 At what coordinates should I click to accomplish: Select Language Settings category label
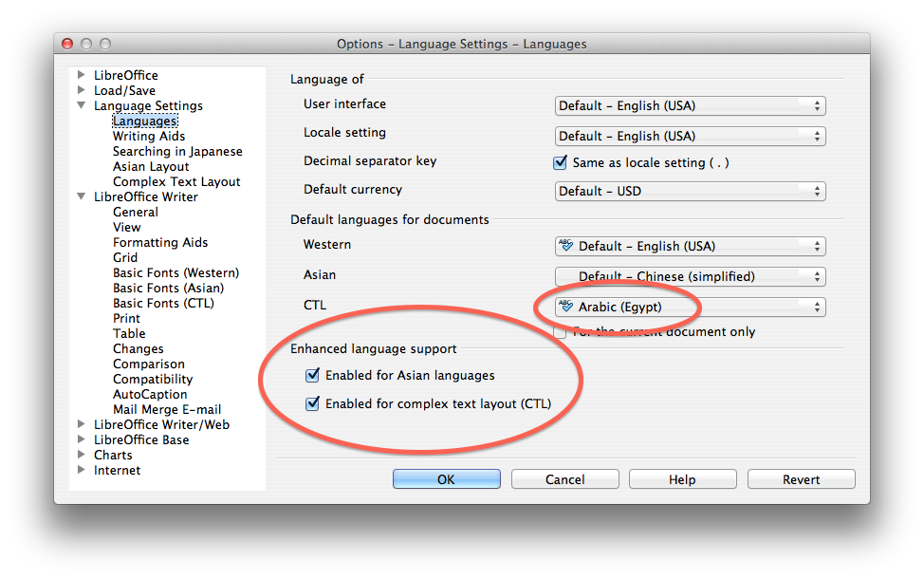149,105
